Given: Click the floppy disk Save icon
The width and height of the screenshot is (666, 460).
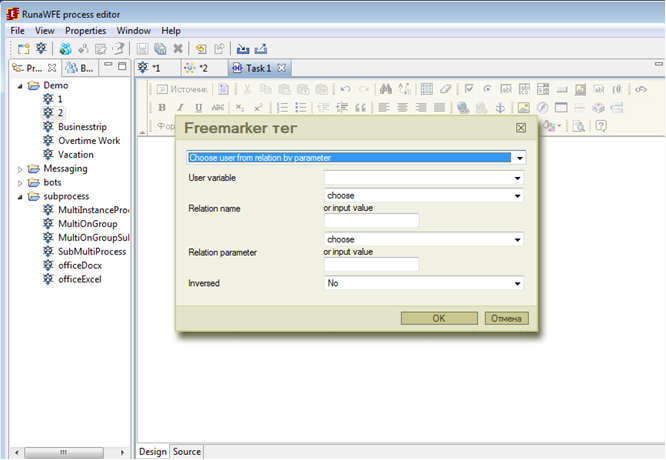Looking at the screenshot, I should pos(143,48).
